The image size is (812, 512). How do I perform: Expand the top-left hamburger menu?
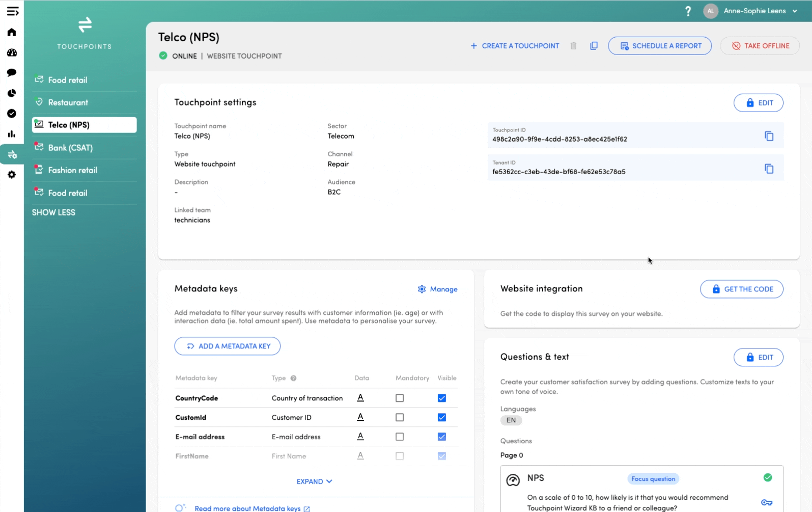click(13, 11)
